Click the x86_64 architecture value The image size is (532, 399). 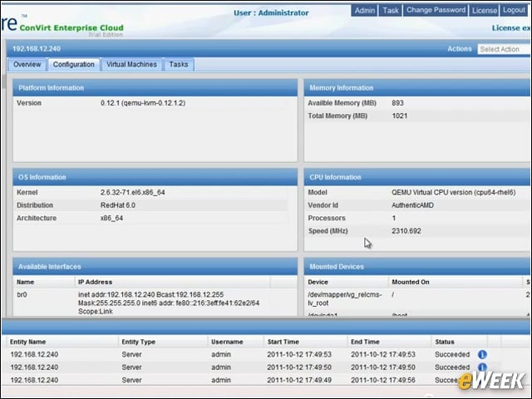[111, 218]
